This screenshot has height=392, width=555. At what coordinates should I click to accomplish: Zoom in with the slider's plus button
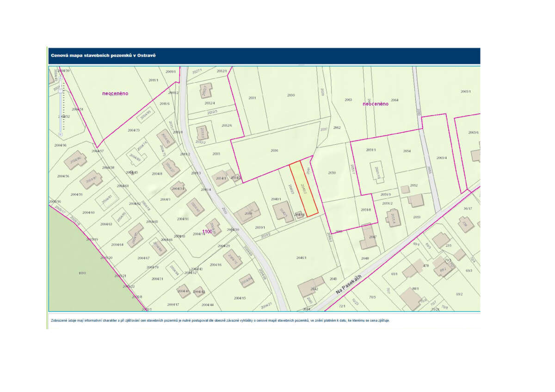click(x=61, y=78)
